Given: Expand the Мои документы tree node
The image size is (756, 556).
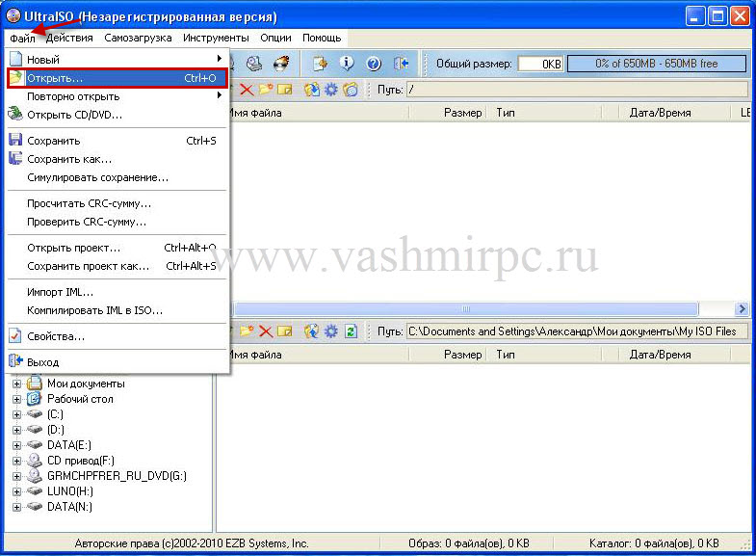Looking at the screenshot, I should coord(17,384).
